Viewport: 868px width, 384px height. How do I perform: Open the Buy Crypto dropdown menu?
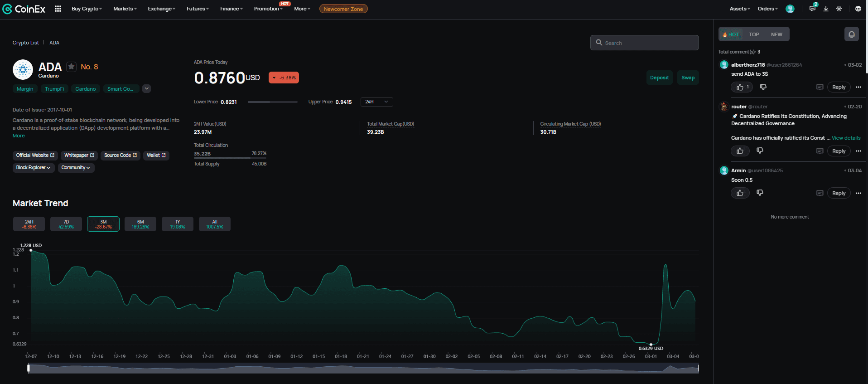(x=87, y=9)
